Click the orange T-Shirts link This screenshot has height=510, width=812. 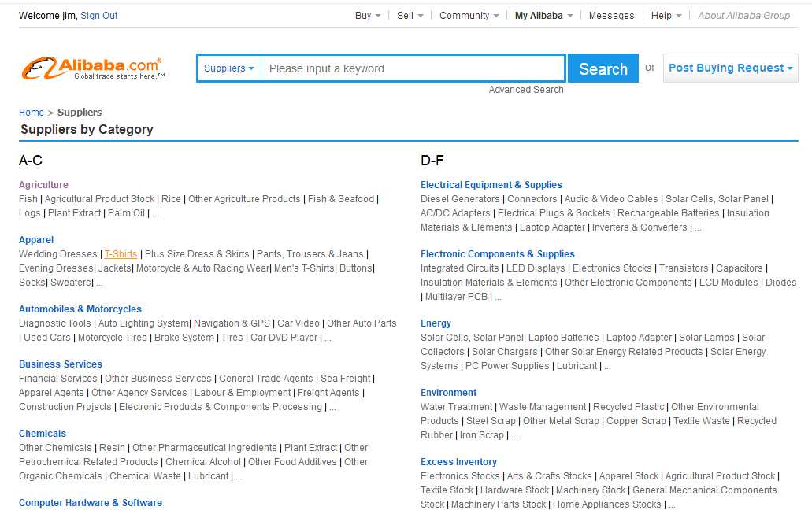click(121, 254)
